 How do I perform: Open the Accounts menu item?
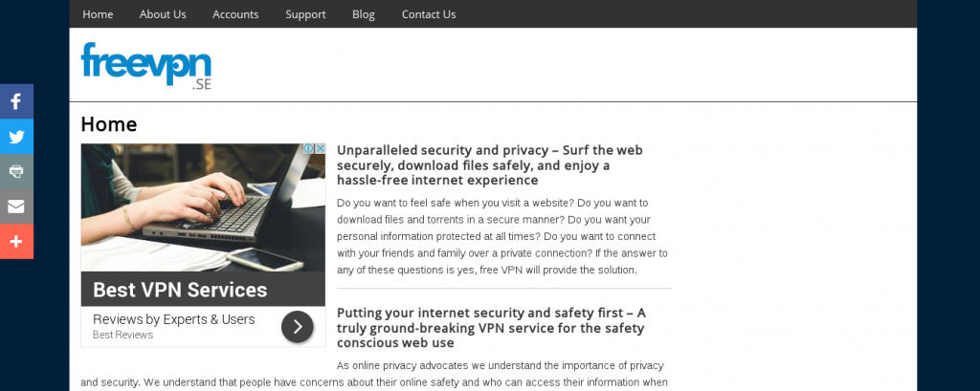click(235, 14)
